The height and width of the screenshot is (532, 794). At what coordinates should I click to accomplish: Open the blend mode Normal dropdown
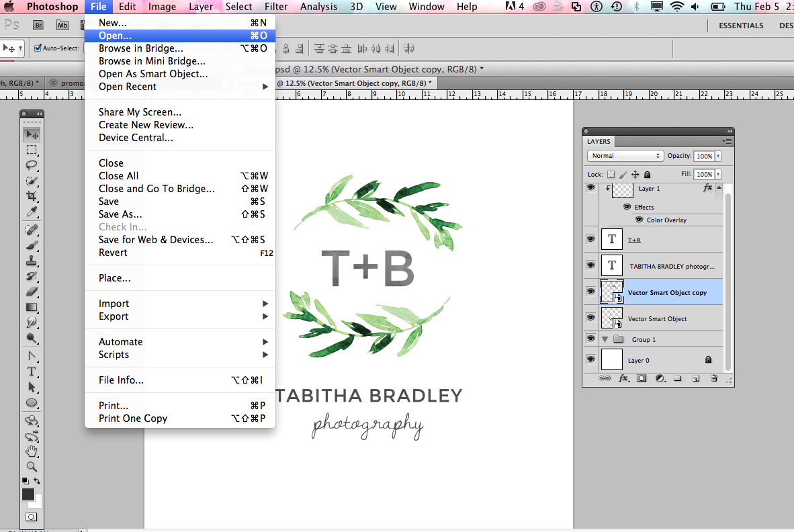[625, 156]
